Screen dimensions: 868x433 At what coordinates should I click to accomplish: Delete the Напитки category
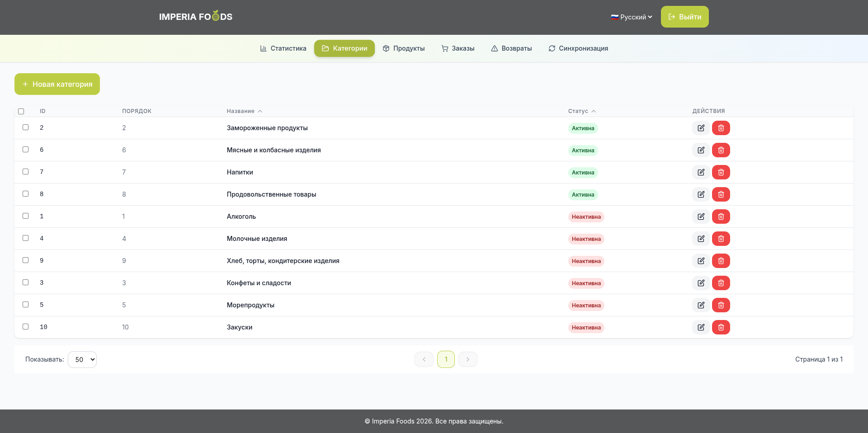point(721,172)
